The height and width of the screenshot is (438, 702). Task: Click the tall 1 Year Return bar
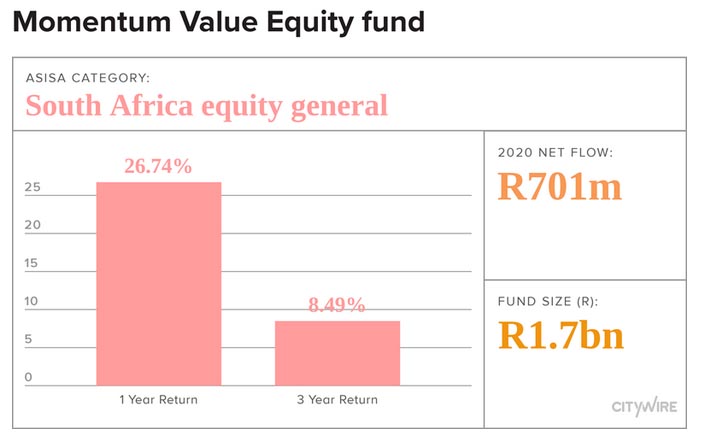tap(158, 283)
